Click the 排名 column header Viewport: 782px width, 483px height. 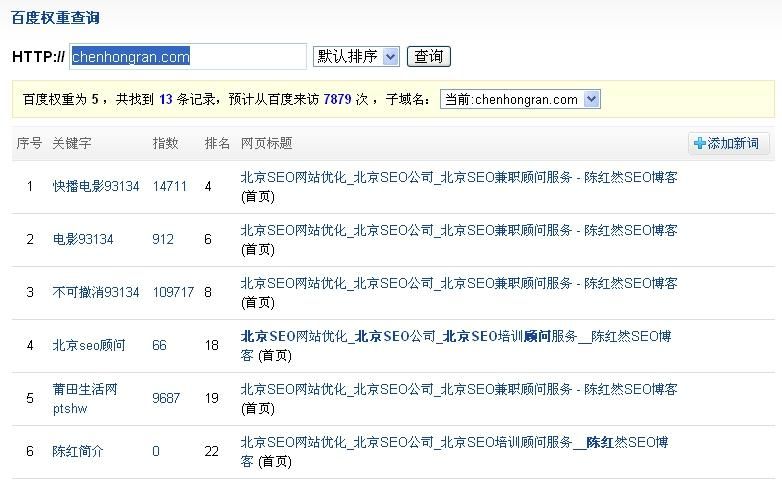coord(217,144)
